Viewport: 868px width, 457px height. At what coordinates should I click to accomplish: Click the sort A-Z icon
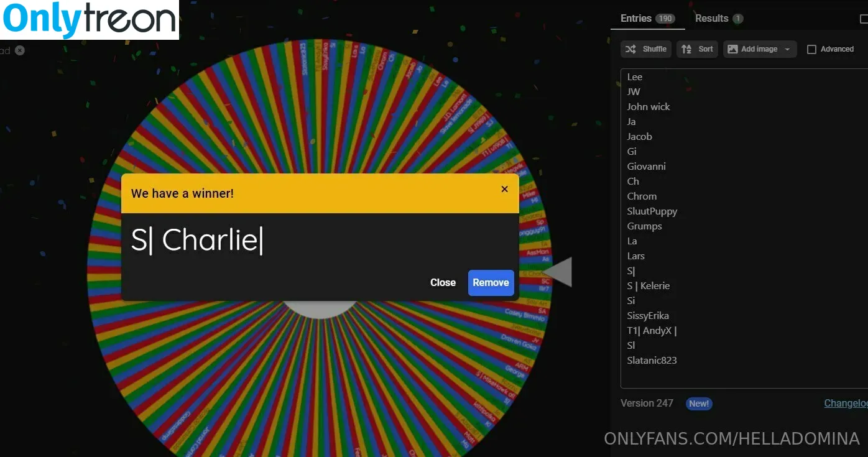(x=686, y=49)
